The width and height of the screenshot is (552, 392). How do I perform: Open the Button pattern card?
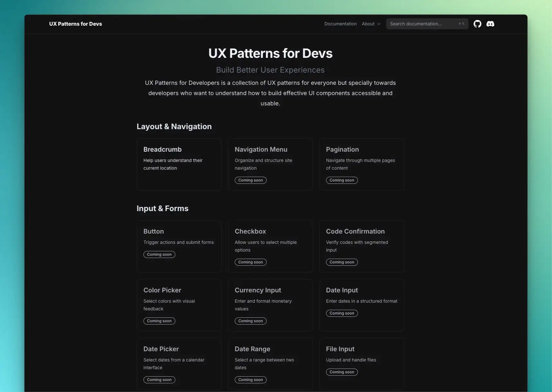(x=179, y=246)
